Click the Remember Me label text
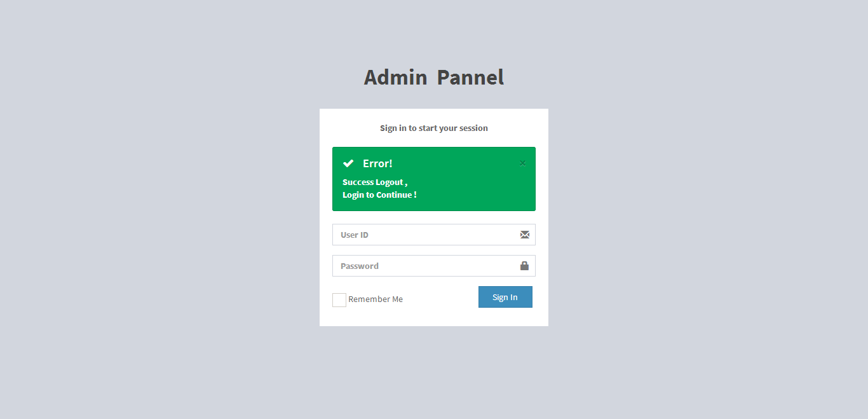The height and width of the screenshot is (419, 868). coord(376,299)
